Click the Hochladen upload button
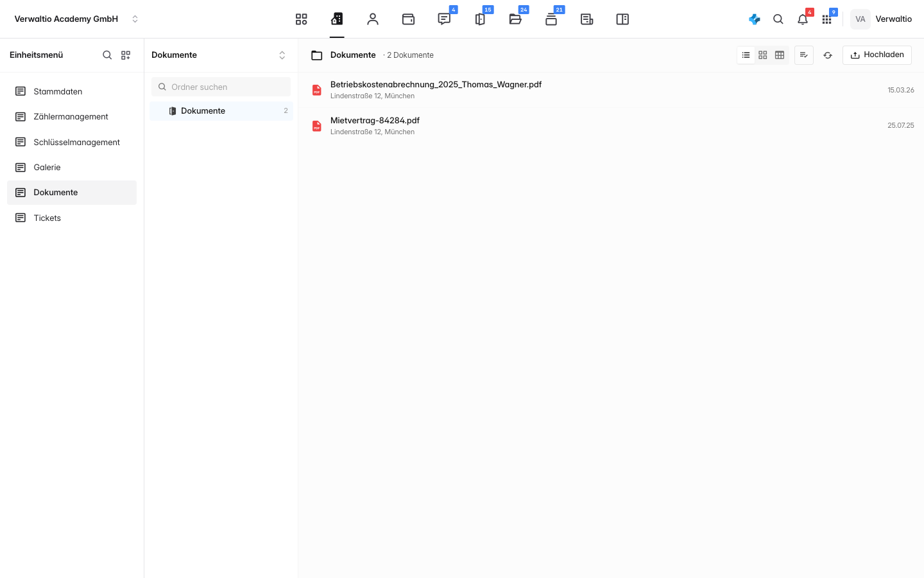This screenshot has width=924, height=578. click(877, 55)
